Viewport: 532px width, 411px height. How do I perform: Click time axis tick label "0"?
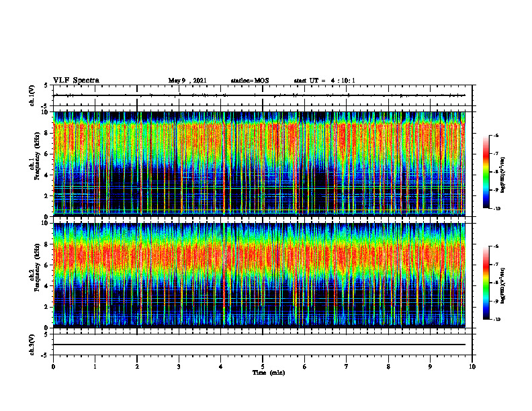pyautogui.click(x=53, y=367)
